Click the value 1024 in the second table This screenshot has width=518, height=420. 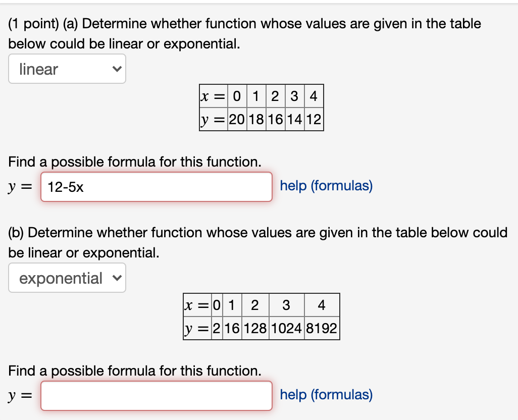(x=287, y=328)
